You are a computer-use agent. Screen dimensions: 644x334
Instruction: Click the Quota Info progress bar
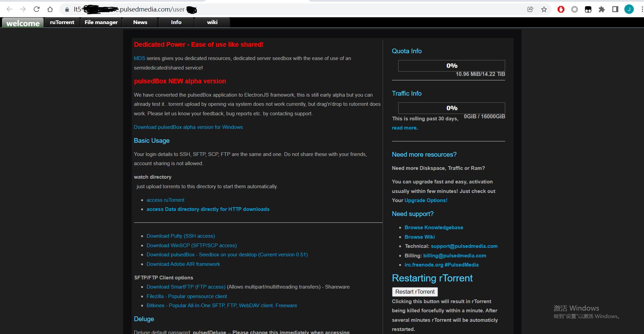452,66
